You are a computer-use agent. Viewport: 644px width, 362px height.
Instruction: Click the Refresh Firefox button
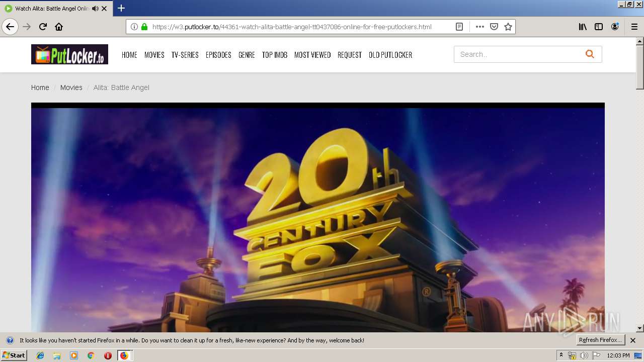601,340
